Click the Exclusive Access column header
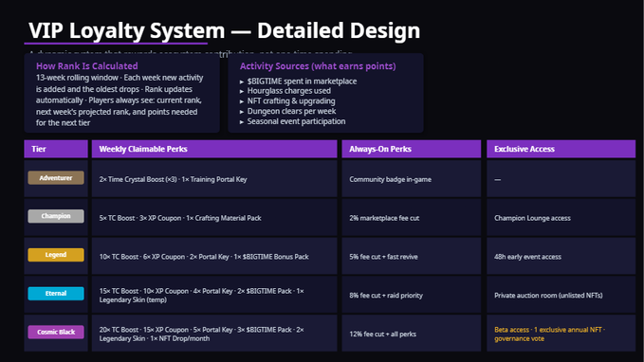The height and width of the screenshot is (362, 644). pyautogui.click(x=561, y=149)
